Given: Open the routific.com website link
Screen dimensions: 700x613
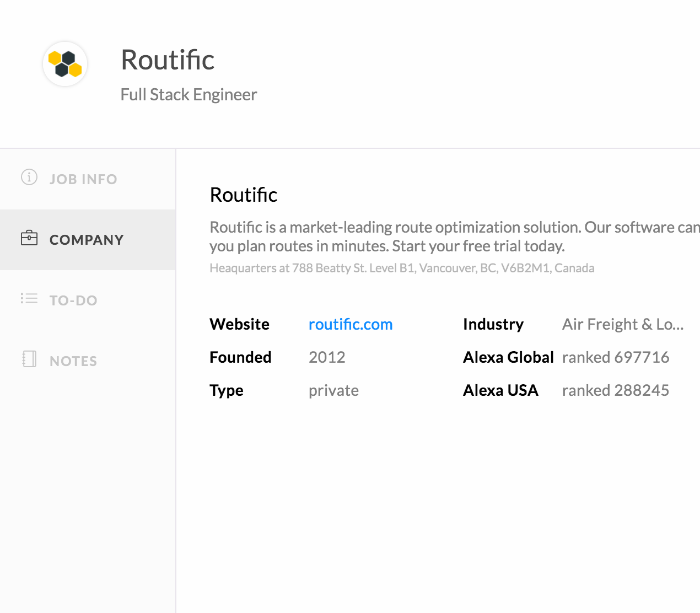Looking at the screenshot, I should 351,324.
